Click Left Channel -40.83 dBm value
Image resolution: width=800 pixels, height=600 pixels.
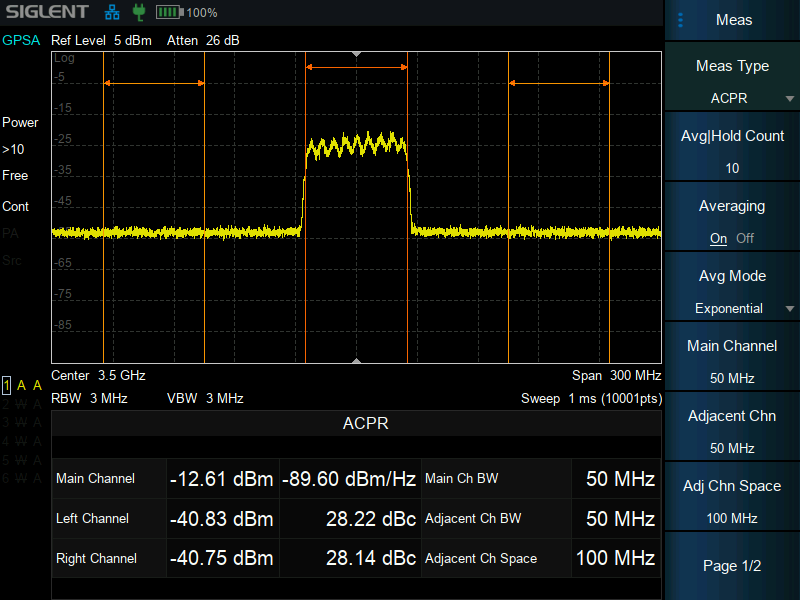222,519
